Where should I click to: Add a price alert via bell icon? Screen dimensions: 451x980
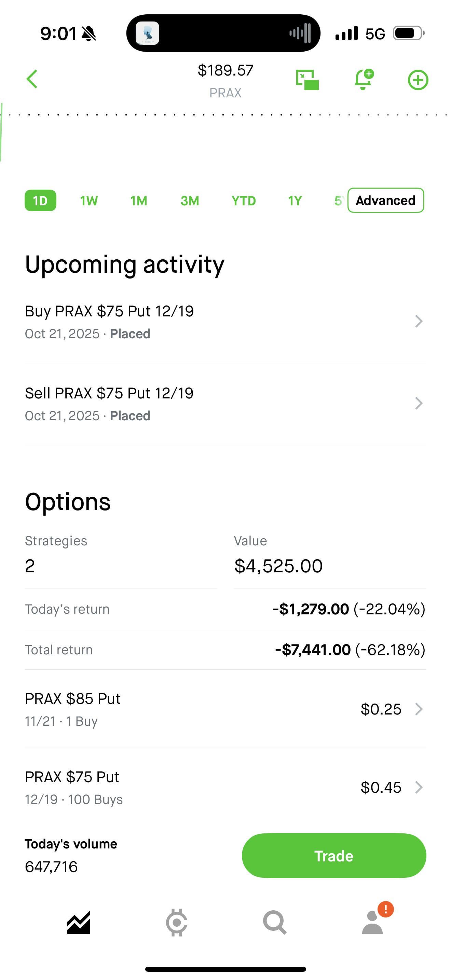(364, 80)
